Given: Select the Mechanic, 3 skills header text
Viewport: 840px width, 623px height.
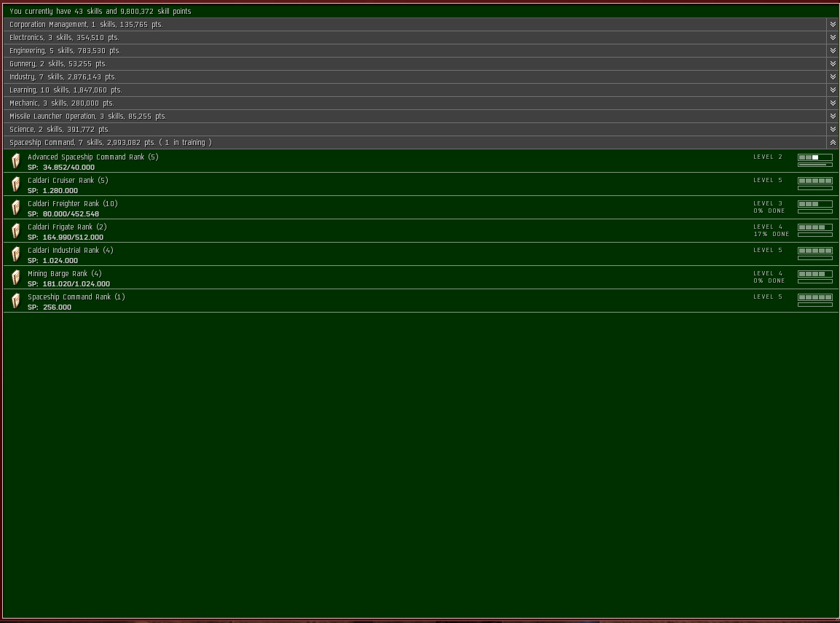Looking at the screenshot, I should click(x=62, y=103).
